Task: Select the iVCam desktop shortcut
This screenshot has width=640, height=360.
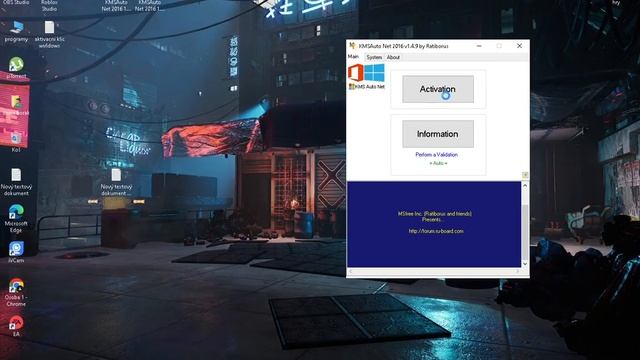Action: tap(16, 252)
